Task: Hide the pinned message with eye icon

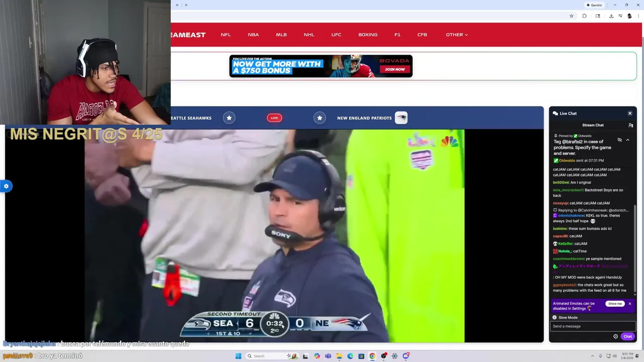Action: click(x=619, y=140)
